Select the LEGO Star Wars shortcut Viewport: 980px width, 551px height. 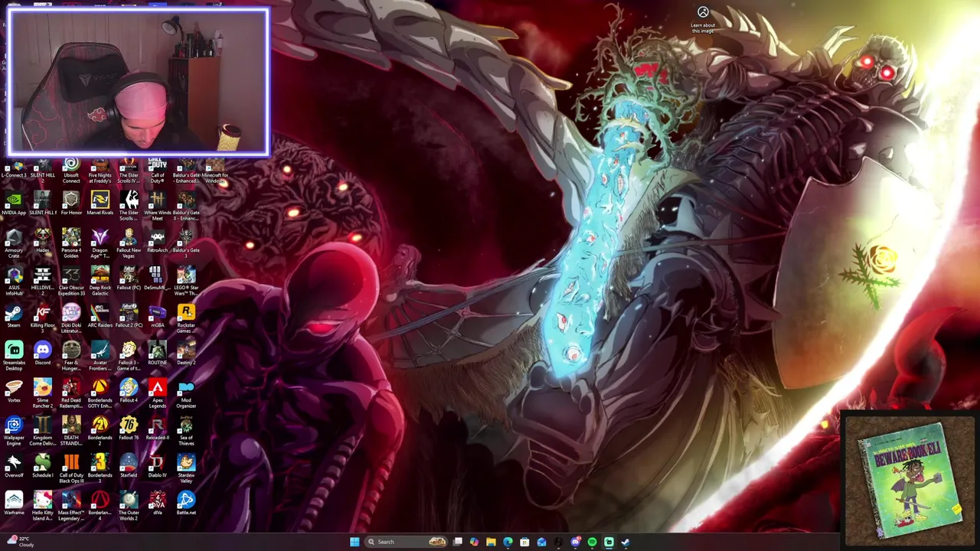click(x=186, y=282)
